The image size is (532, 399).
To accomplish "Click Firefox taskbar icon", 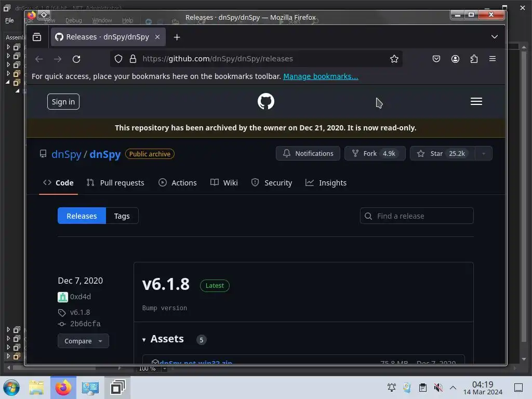I will tap(63, 388).
